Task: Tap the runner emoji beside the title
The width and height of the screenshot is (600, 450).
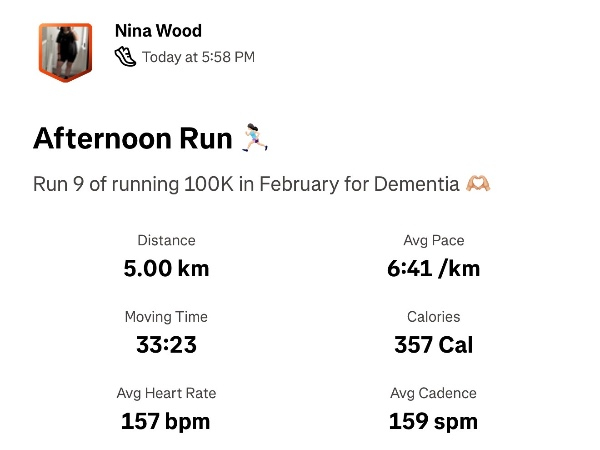Action: coord(255,138)
